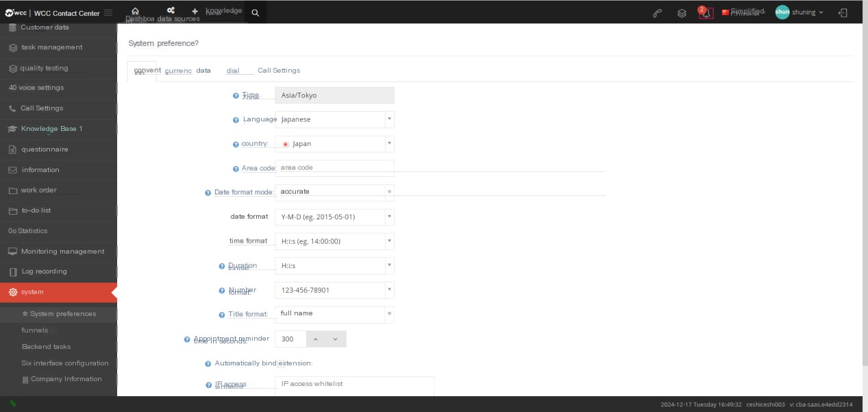
Task: Toggle Automatically bind extension checkbox
Action: point(280,364)
